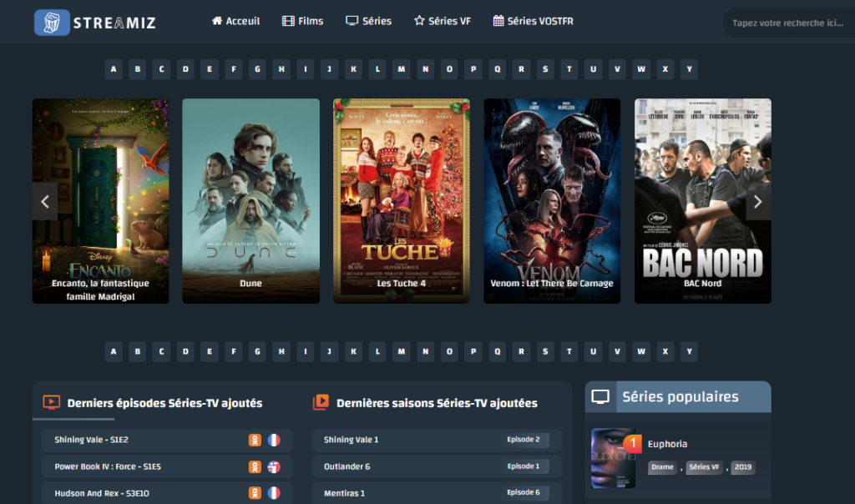Open Encanto movie poster

100,201
